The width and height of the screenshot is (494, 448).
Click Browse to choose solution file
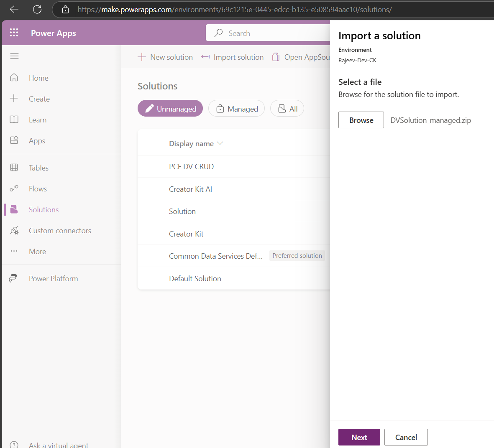361,120
